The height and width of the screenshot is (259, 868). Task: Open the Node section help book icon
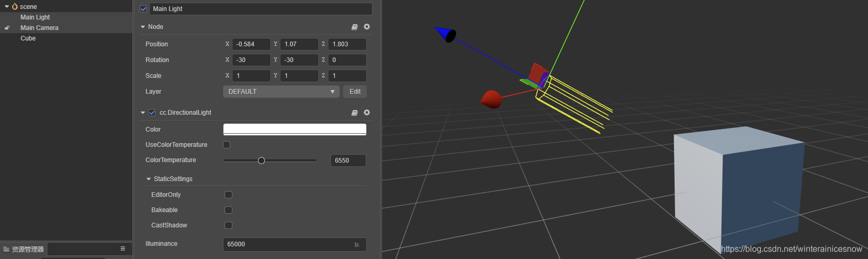355,27
